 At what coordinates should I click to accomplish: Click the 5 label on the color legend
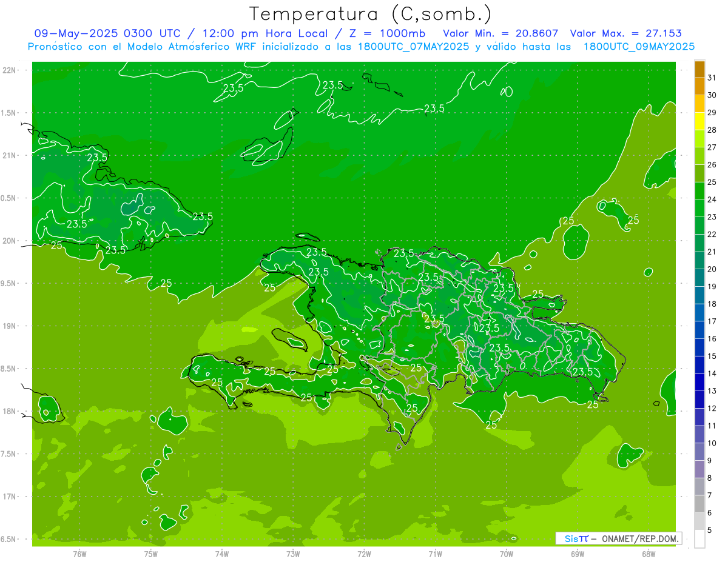pyautogui.click(x=710, y=530)
